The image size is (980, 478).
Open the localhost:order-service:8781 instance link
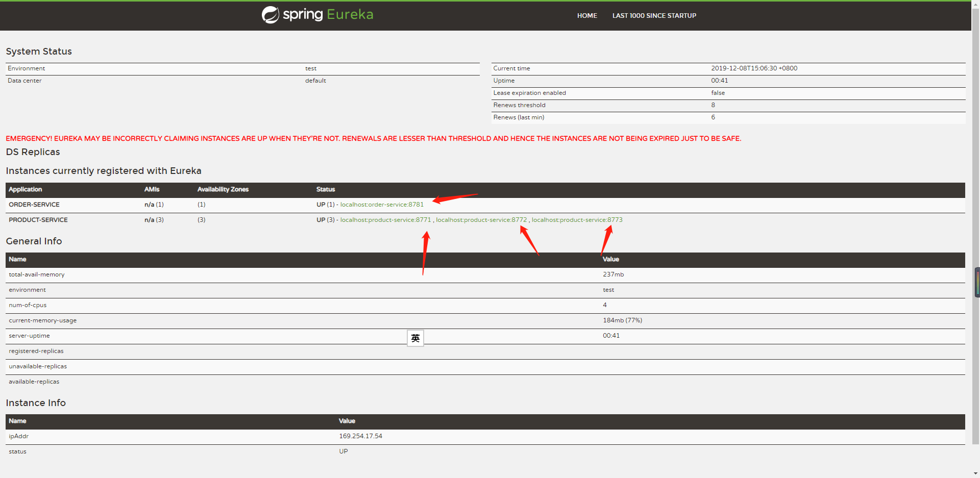point(382,205)
